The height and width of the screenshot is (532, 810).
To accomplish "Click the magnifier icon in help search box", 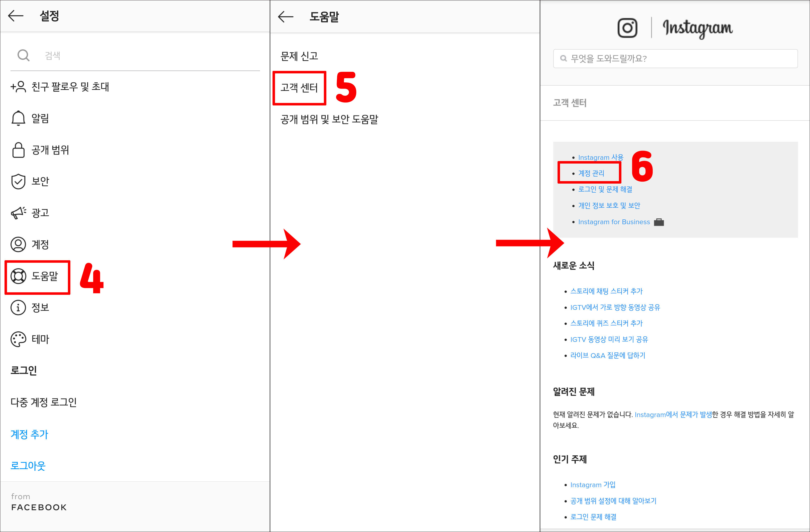I will point(563,59).
